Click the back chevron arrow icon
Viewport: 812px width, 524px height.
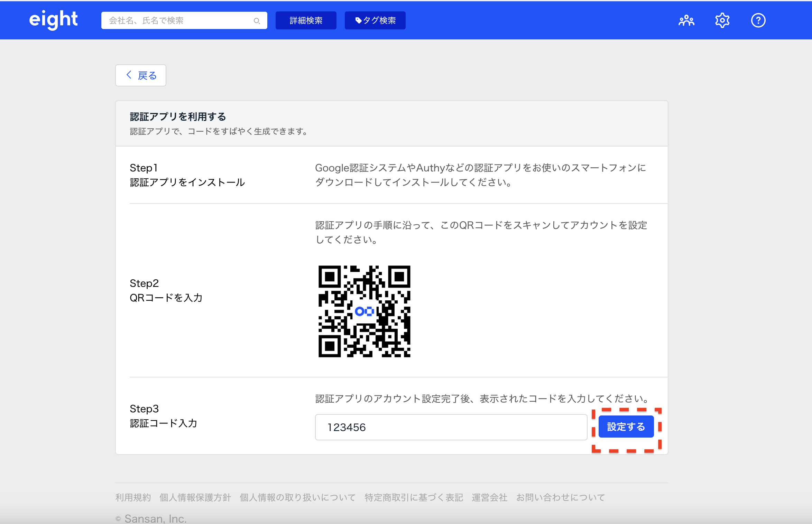[x=129, y=75]
